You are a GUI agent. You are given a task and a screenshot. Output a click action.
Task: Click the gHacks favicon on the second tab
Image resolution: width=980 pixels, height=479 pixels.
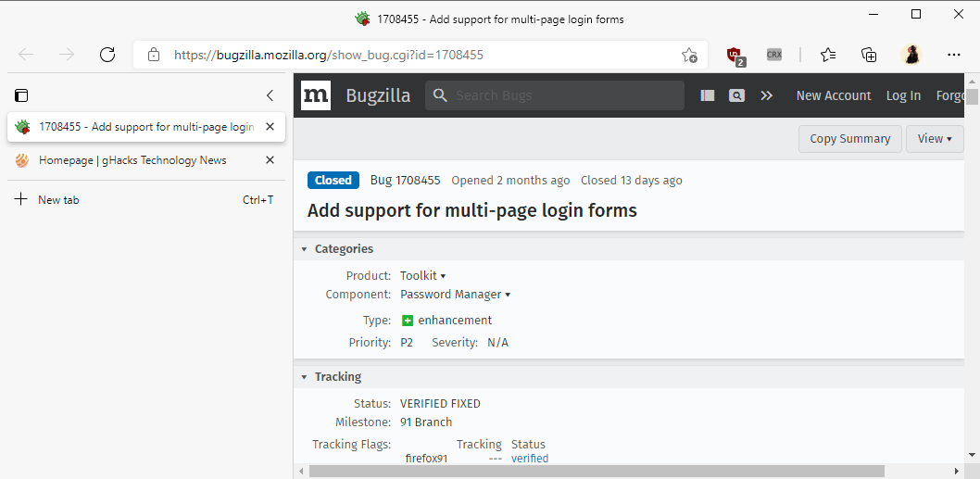pos(22,160)
